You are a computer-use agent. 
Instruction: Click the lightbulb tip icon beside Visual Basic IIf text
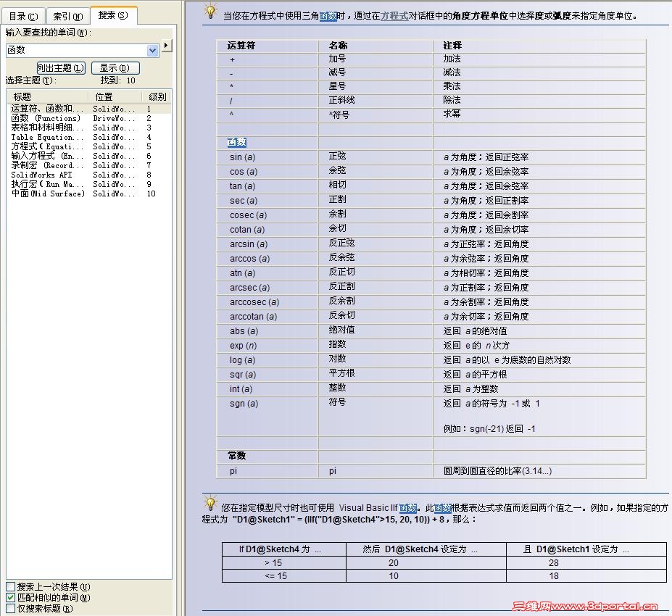click(210, 503)
